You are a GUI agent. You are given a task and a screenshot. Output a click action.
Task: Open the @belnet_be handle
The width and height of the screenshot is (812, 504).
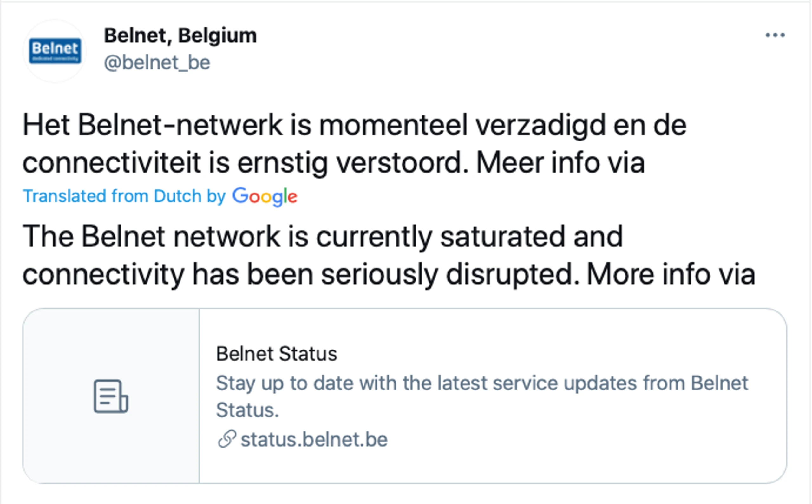[157, 63]
